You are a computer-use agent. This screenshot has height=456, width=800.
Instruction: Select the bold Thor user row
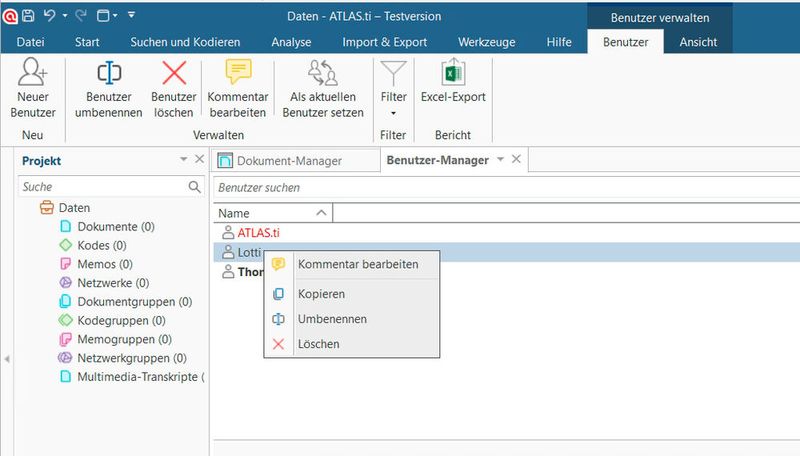(243, 272)
